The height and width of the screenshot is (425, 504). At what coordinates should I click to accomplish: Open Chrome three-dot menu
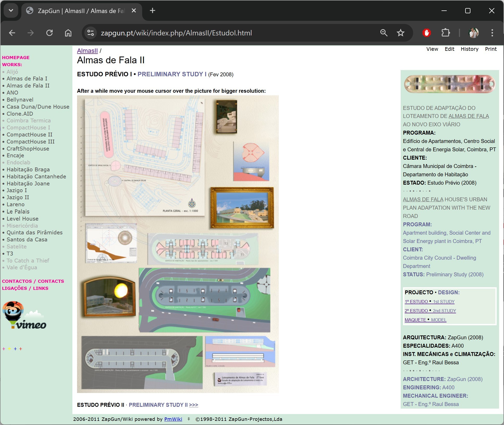click(492, 33)
